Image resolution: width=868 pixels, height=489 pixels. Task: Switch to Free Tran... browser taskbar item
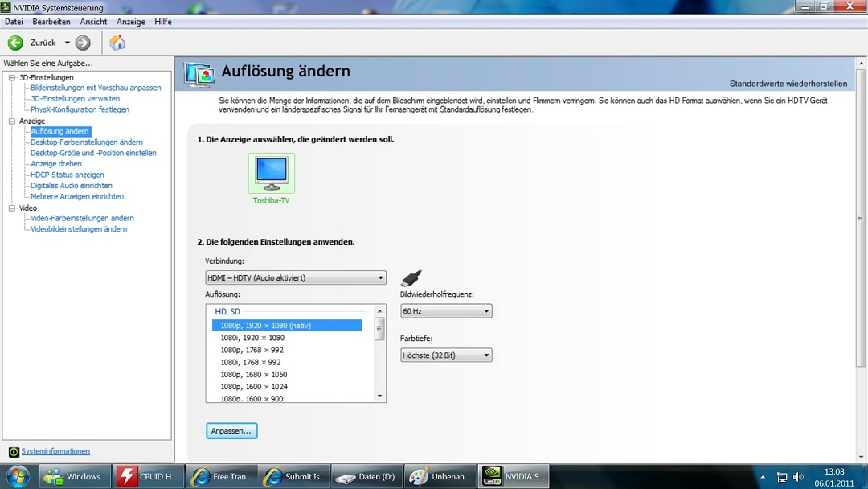point(221,476)
